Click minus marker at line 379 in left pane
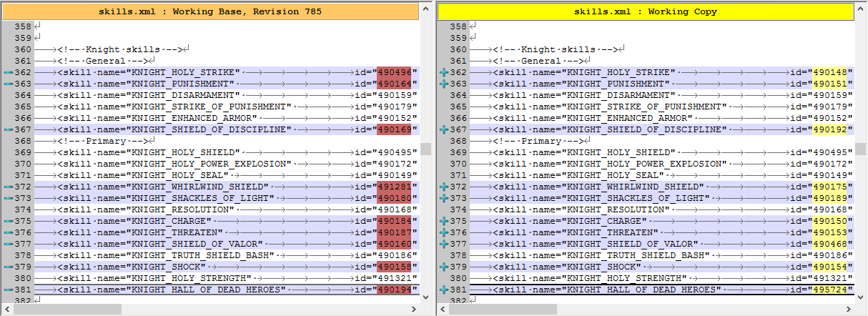Image resolution: width=868 pixels, height=316 pixels. coord(9,267)
